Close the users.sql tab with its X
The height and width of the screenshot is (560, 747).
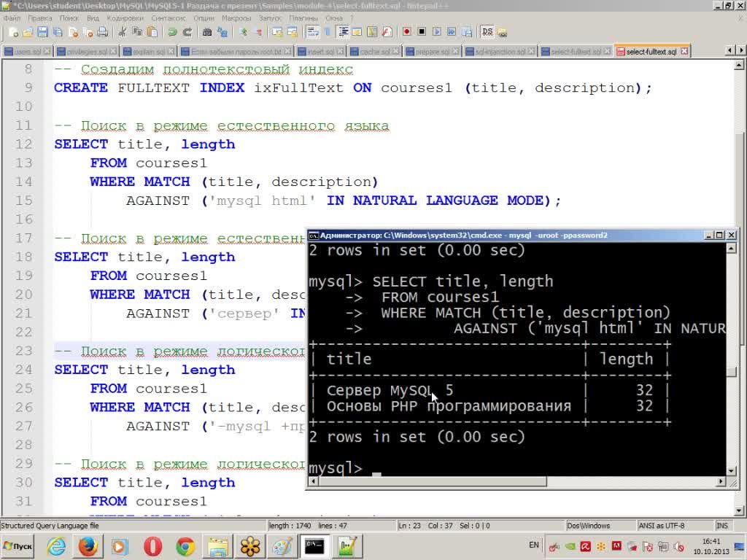coord(47,52)
